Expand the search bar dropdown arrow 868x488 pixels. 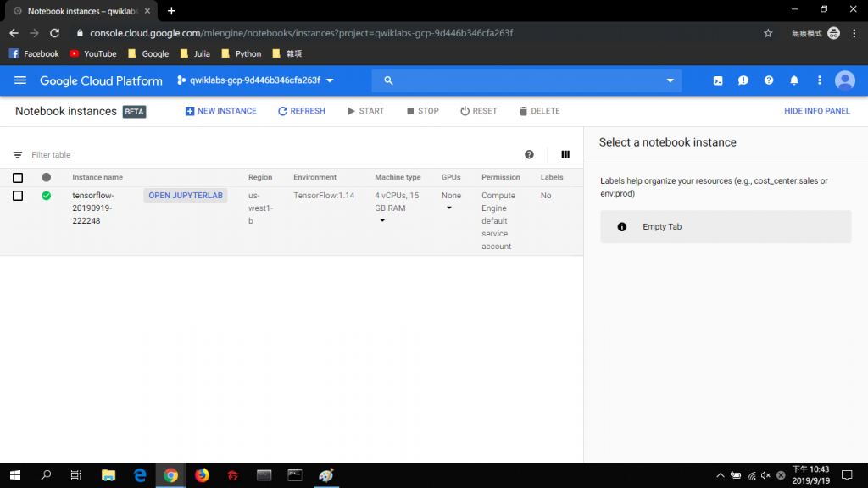[x=670, y=80]
